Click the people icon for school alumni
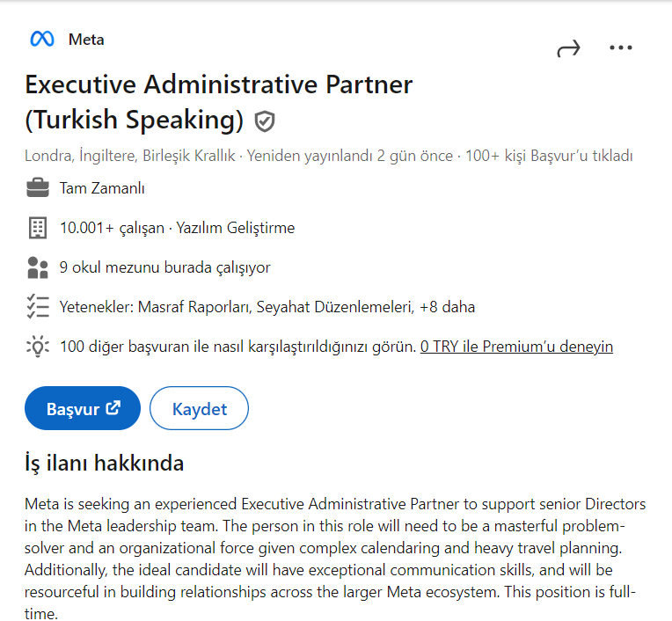 [x=38, y=267]
